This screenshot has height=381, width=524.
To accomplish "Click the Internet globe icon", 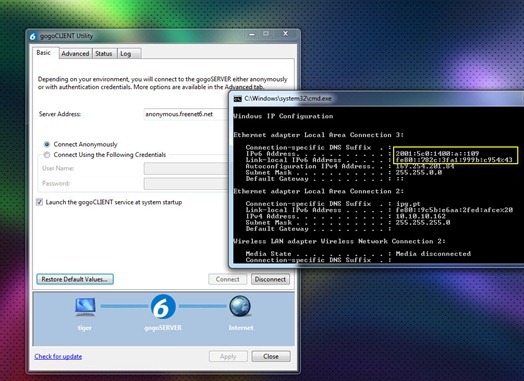I will 240,306.
